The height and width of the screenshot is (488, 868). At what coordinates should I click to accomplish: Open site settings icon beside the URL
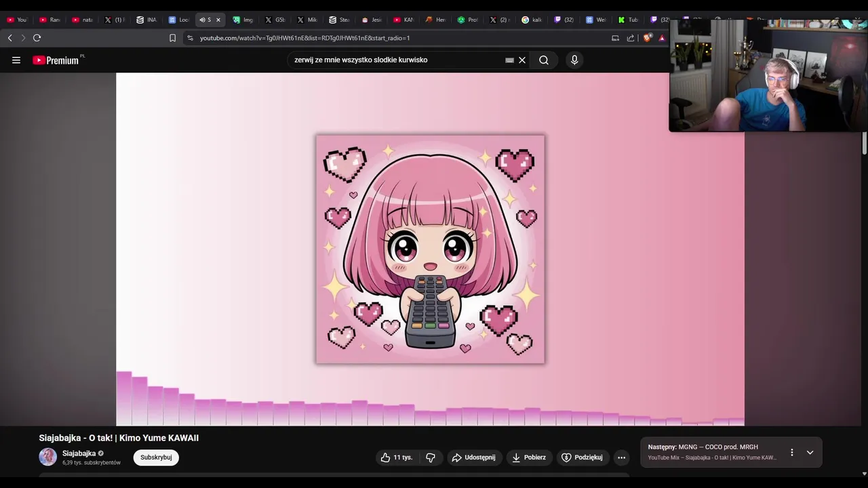tap(190, 38)
